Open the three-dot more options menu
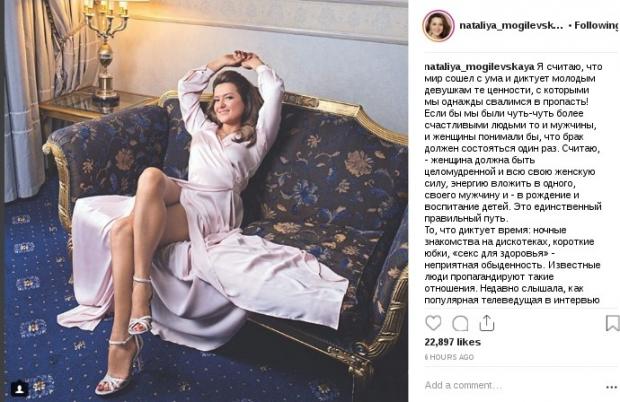The height and width of the screenshot is (402, 620). pyautogui.click(x=611, y=387)
